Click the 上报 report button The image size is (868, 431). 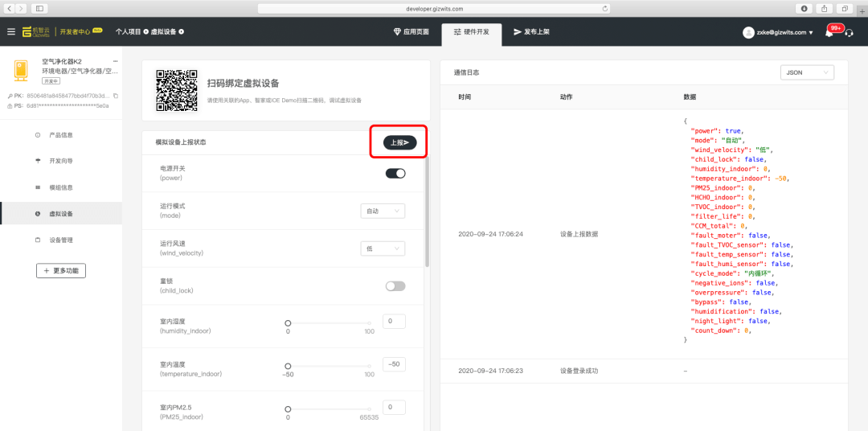[399, 143]
